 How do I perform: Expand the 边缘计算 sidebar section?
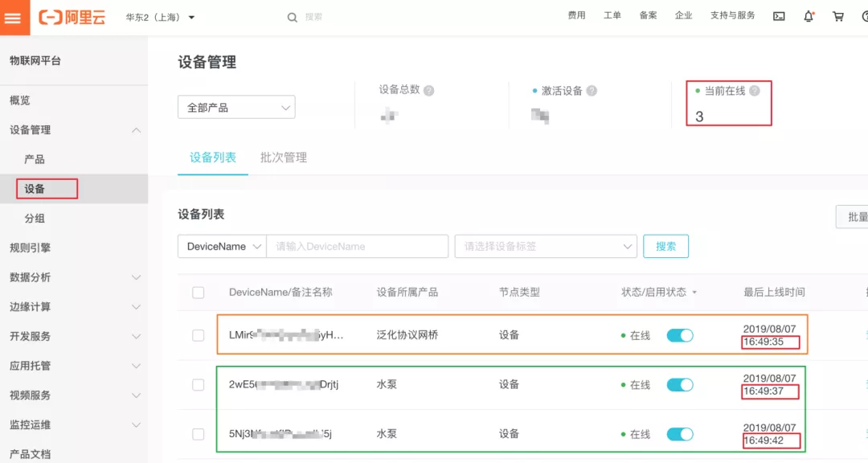tap(136, 307)
